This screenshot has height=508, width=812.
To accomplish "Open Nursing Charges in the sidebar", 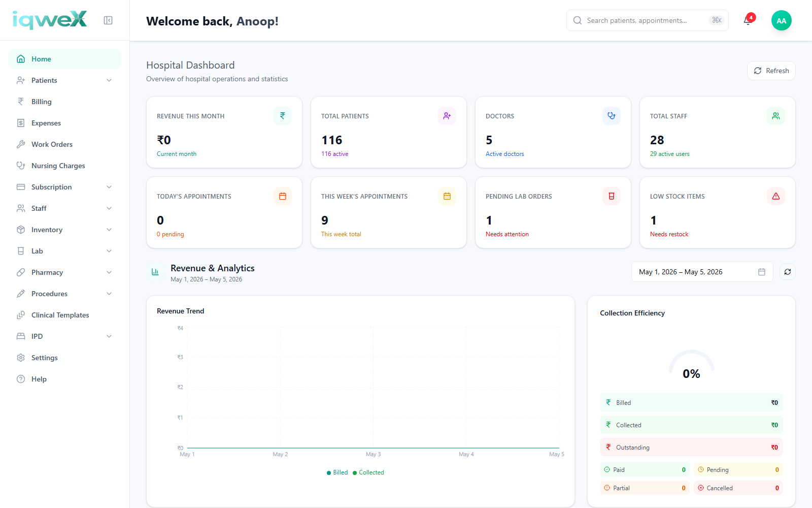I will (x=64, y=166).
